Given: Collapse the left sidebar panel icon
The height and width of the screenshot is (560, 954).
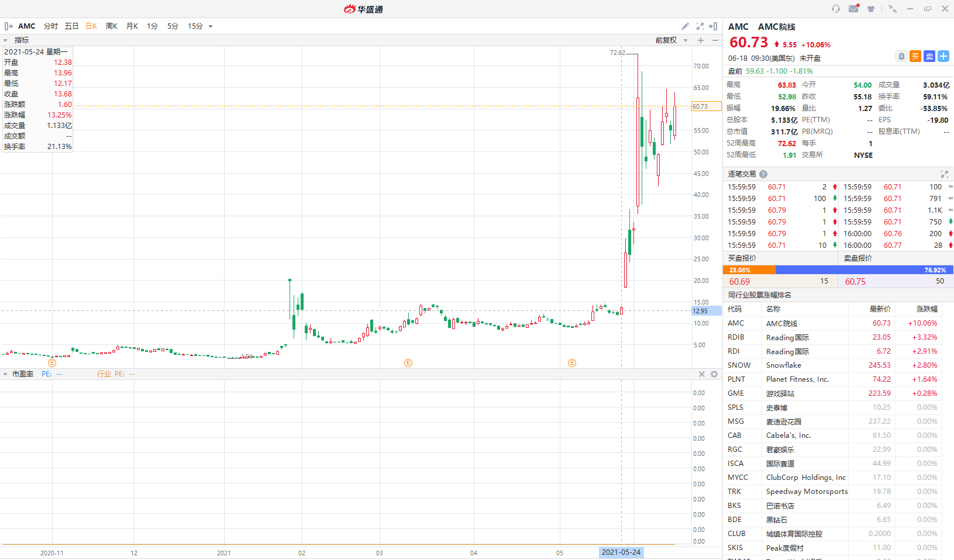Looking at the screenshot, I should (x=8, y=26).
